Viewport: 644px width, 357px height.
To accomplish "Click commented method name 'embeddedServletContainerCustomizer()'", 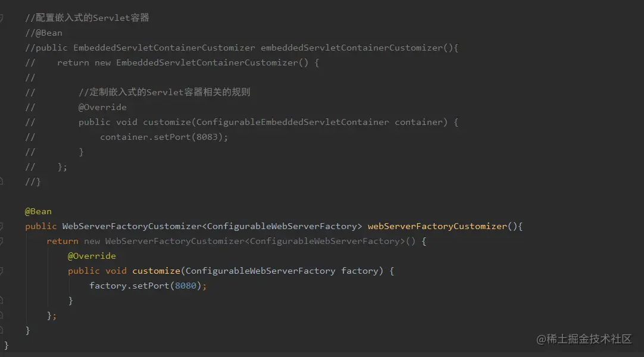I will click(357, 48).
